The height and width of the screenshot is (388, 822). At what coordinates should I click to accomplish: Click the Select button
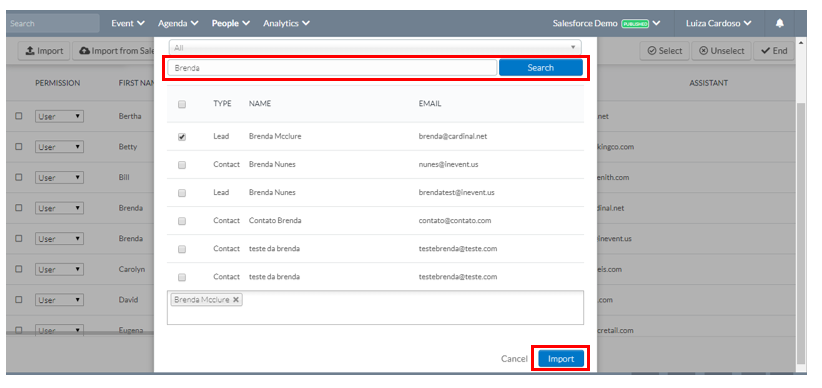pyautogui.click(x=665, y=51)
